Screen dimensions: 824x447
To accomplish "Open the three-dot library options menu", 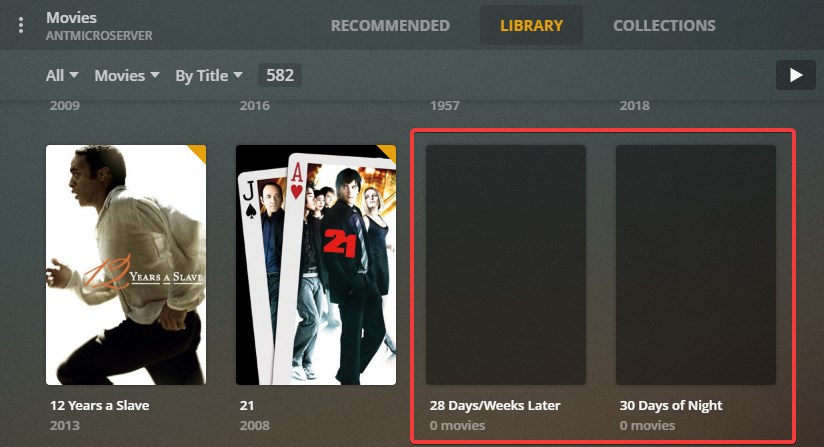I will tap(20, 25).
